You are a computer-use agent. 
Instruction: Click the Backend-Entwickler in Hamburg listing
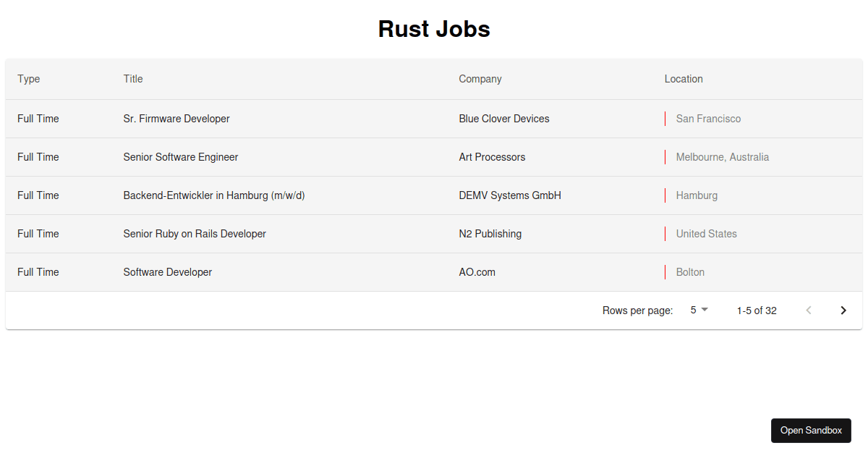213,195
